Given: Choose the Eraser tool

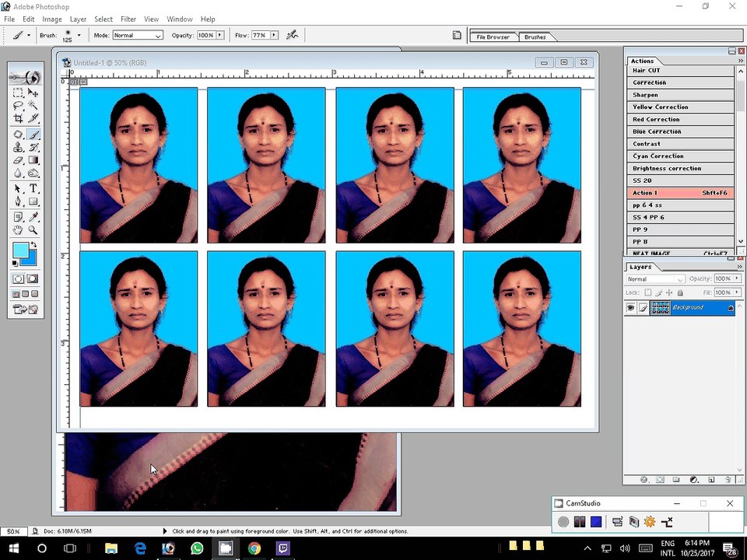Looking at the screenshot, I should click(x=18, y=160).
